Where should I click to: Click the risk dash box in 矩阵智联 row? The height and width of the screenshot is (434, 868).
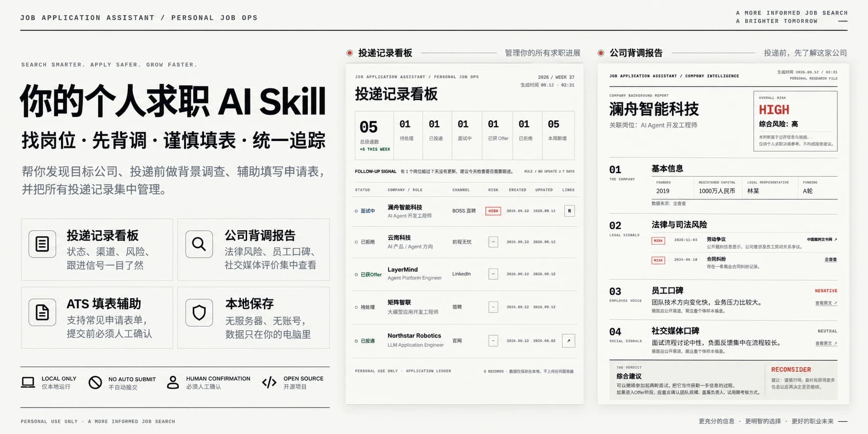(493, 307)
